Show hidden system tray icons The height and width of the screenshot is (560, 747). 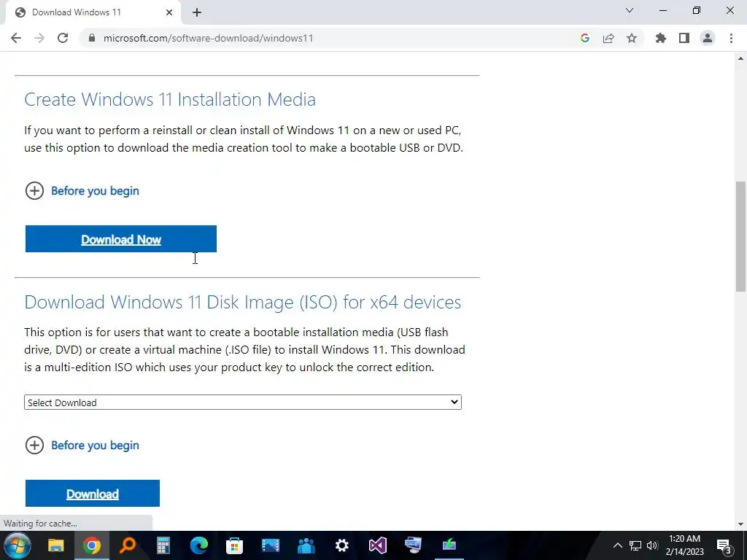[x=617, y=545]
